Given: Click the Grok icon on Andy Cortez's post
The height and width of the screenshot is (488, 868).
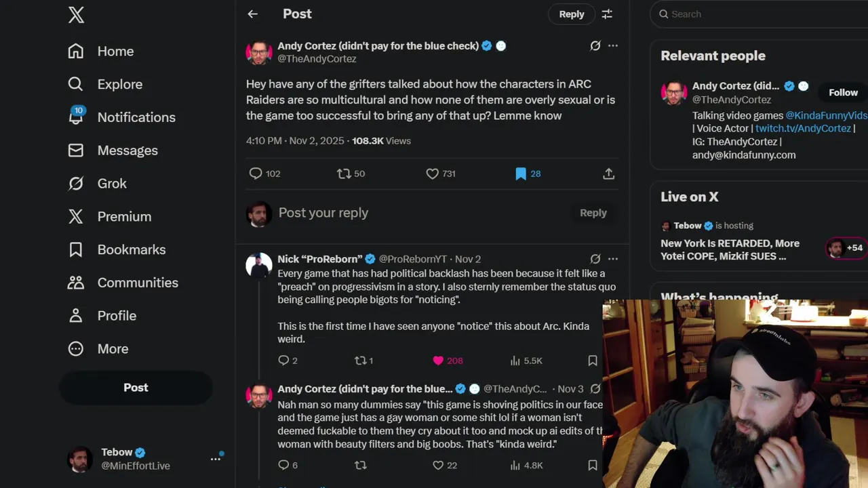Looking at the screenshot, I should (x=595, y=46).
